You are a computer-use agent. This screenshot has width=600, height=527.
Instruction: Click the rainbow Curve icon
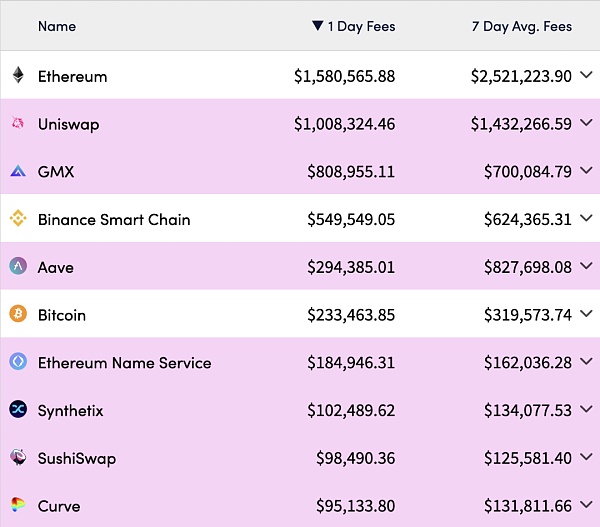pyautogui.click(x=18, y=505)
